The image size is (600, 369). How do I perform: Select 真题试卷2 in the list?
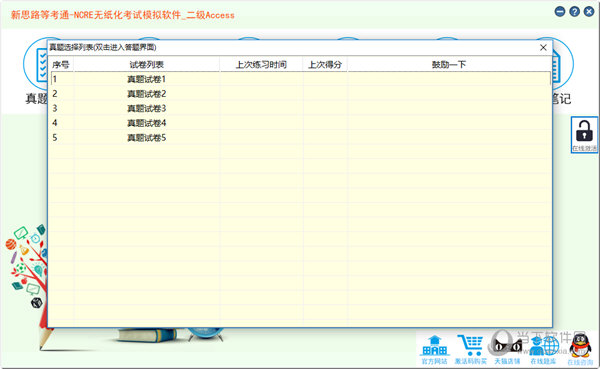(x=147, y=94)
